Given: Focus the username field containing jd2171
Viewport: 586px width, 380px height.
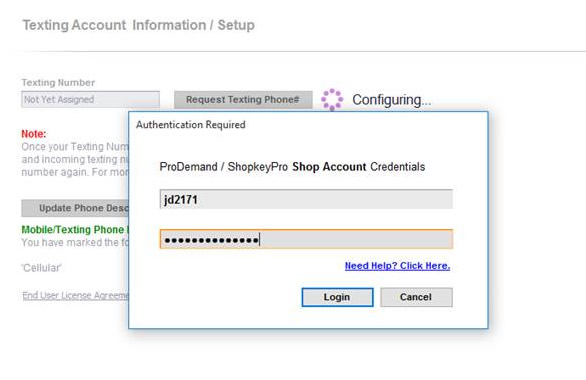Looking at the screenshot, I should 306,199.
